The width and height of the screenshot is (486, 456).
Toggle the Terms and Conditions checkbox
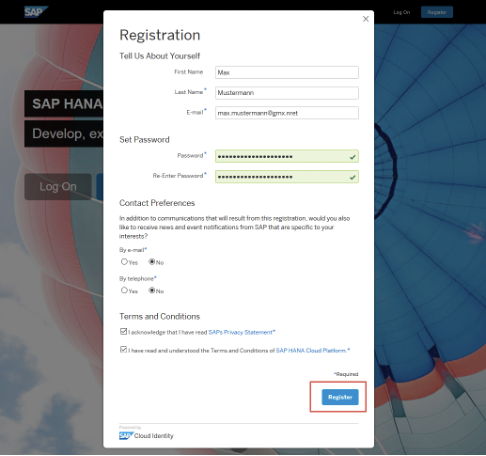point(123,350)
